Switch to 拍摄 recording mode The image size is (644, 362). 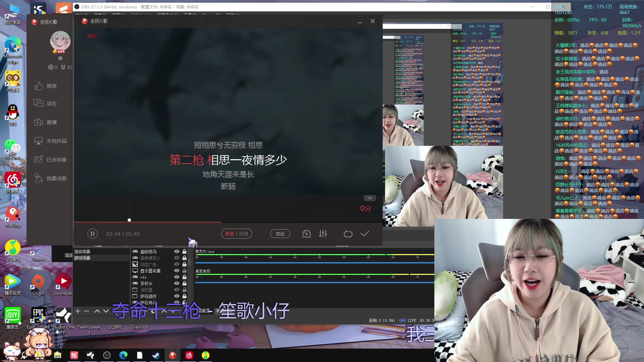pyautogui.click(x=244, y=234)
